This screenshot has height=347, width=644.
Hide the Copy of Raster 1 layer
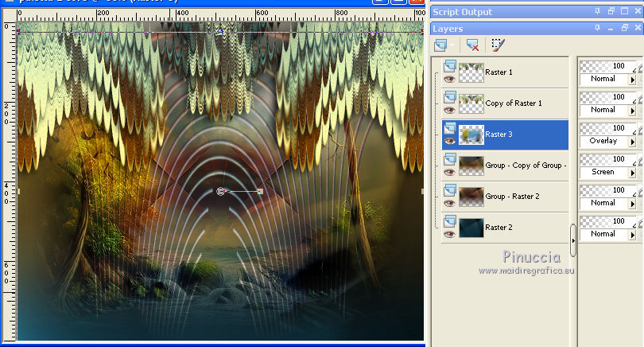449,110
